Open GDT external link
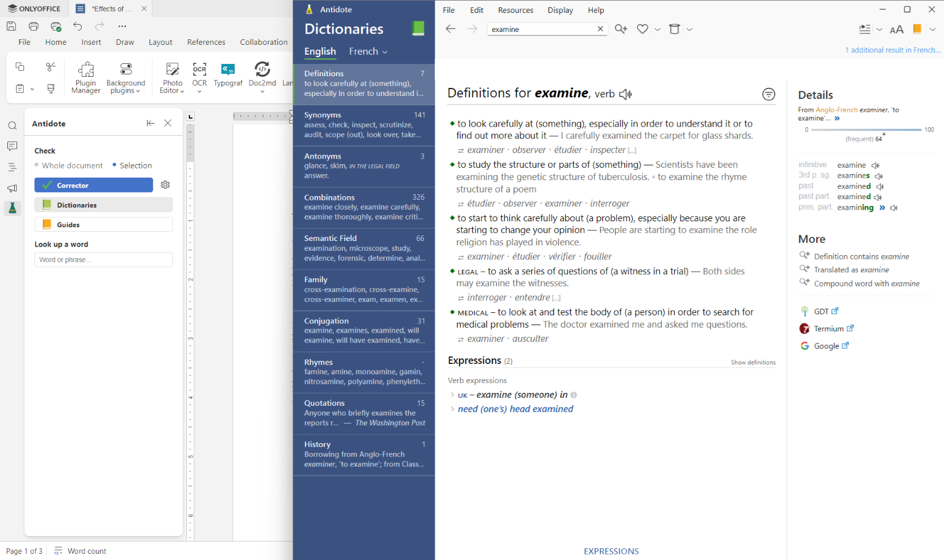The width and height of the screenshot is (944, 560). coord(819,312)
